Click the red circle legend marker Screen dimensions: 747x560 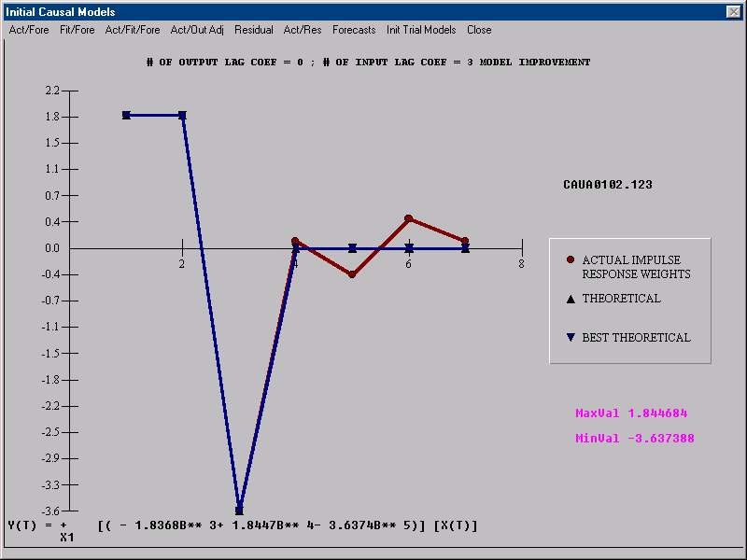[x=570, y=259]
